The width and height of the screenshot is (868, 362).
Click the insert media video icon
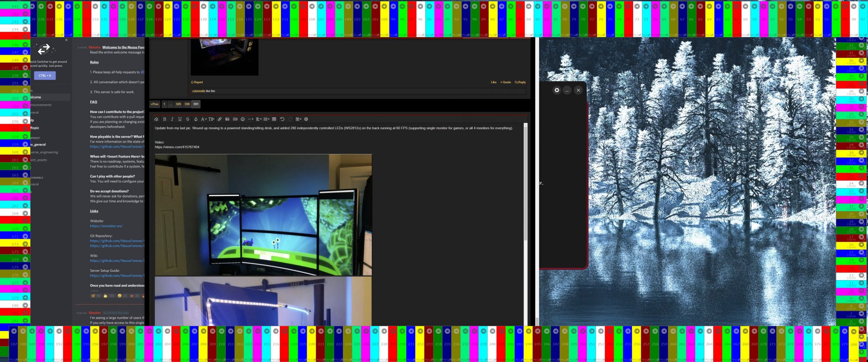point(235,119)
